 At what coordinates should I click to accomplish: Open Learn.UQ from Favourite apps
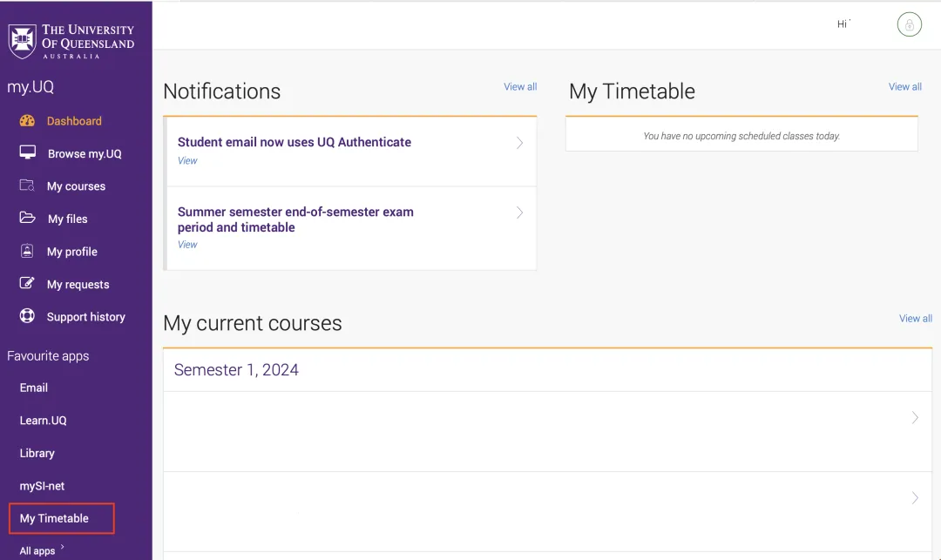(x=44, y=421)
